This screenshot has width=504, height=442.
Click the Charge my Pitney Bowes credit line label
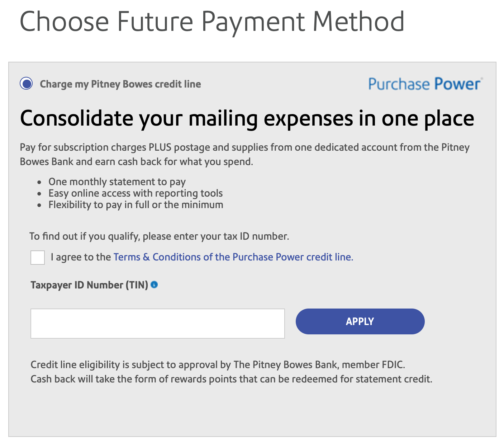pos(120,84)
